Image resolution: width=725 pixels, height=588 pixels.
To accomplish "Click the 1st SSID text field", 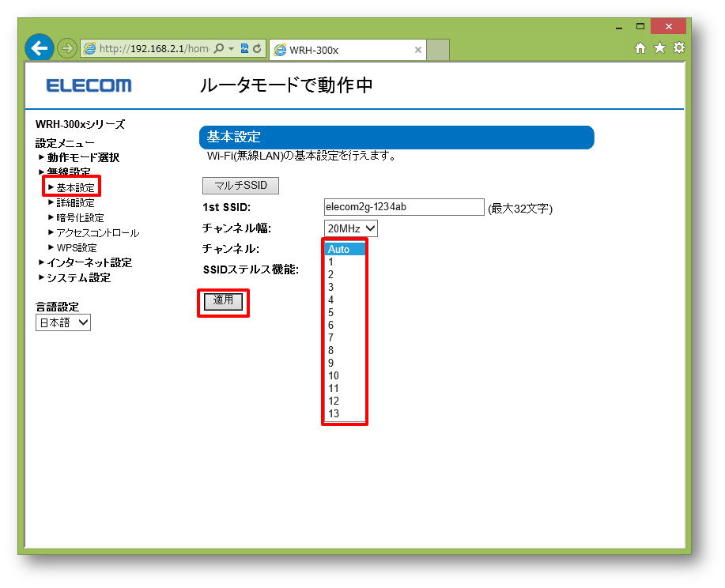I will click(404, 207).
